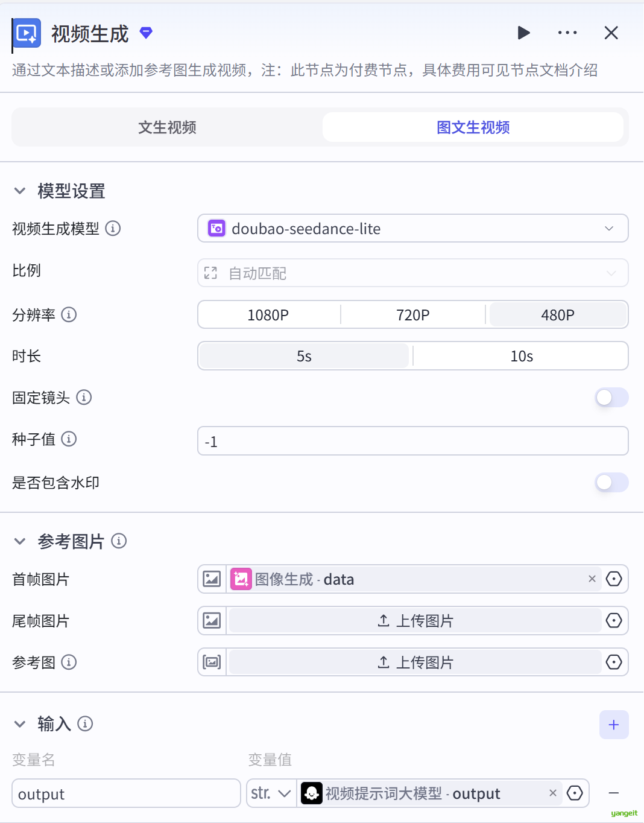Image resolution: width=644 pixels, height=823 pixels.
Task: Add a new input variable with plus button
Action: coord(614,725)
